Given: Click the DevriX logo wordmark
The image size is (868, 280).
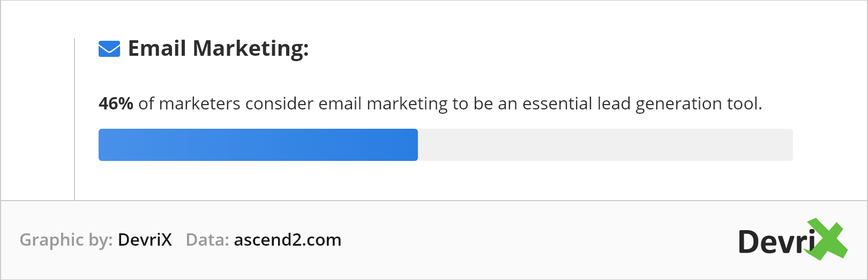Looking at the screenshot, I should pos(792,240).
